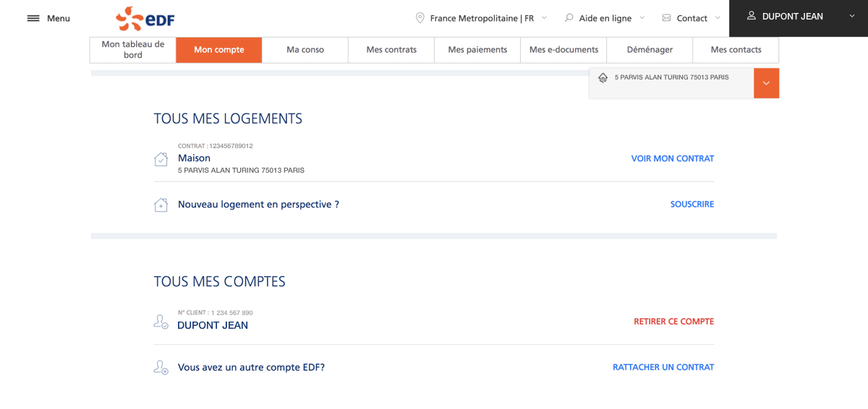Open the DUPONT JEAN user menu chevron

[852, 16]
